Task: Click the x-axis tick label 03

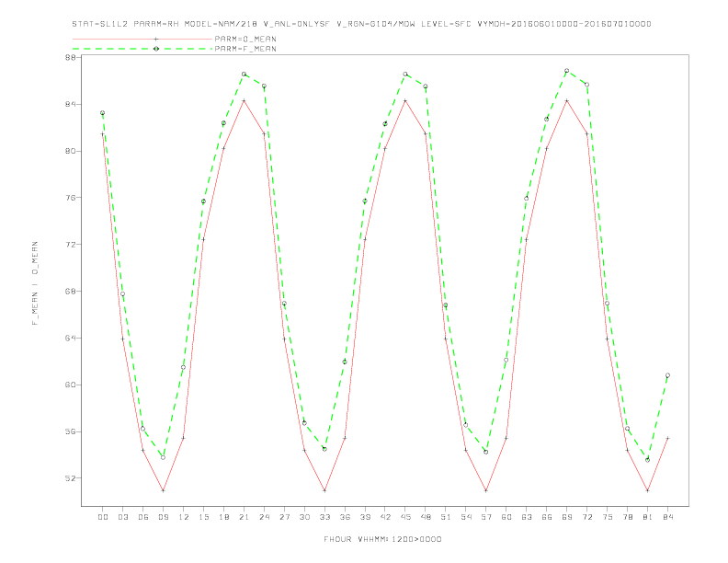Action: 122,517
